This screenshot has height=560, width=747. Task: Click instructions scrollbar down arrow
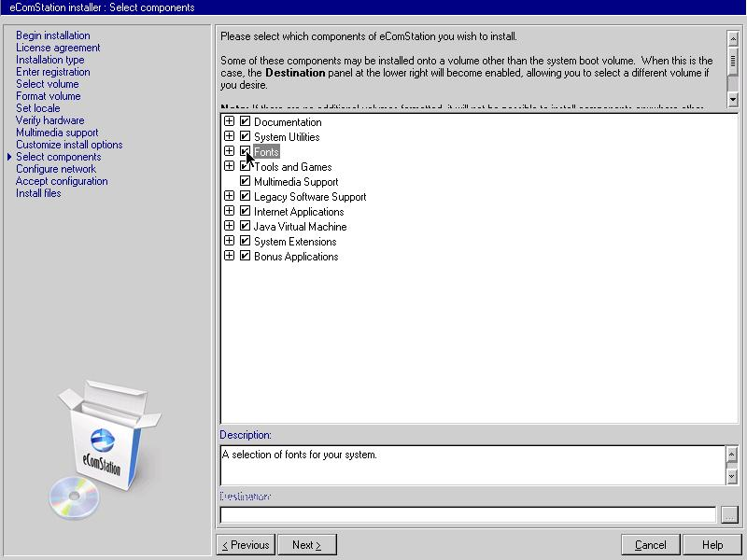pyautogui.click(x=733, y=99)
